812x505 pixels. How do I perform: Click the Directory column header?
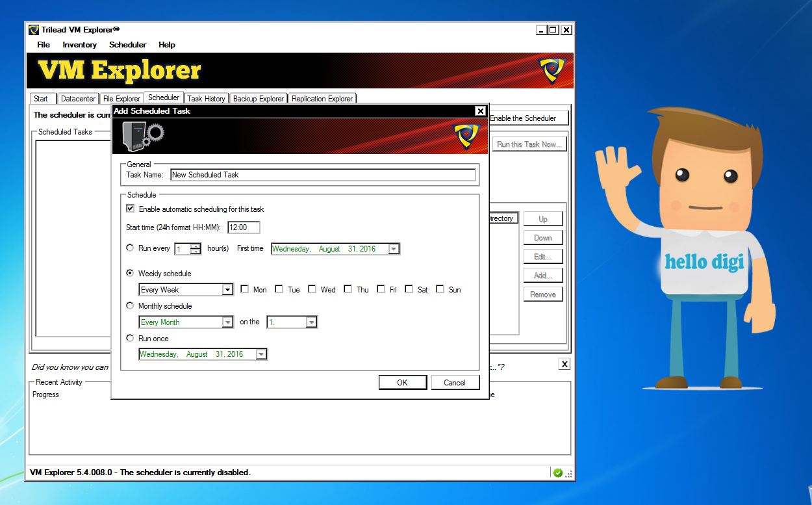coord(503,218)
